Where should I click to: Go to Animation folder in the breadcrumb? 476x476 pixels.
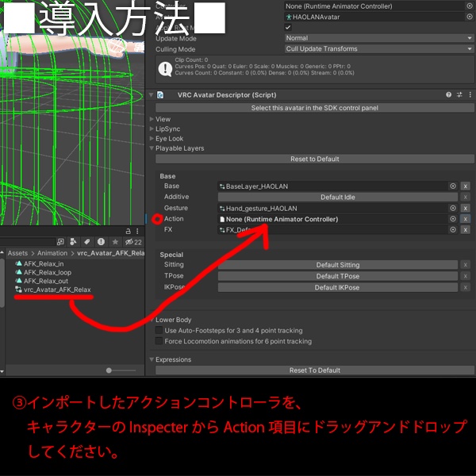click(x=52, y=253)
